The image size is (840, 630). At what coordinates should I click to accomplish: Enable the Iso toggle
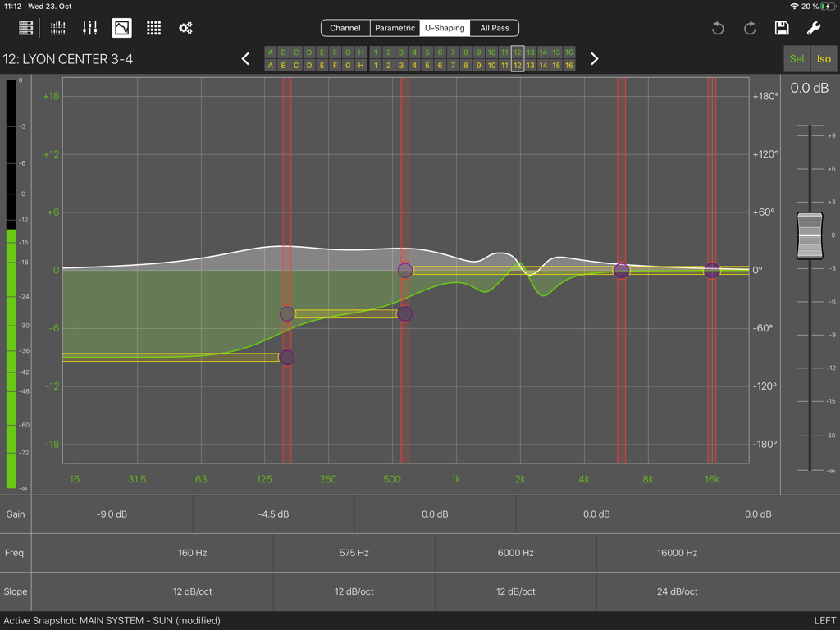click(824, 58)
